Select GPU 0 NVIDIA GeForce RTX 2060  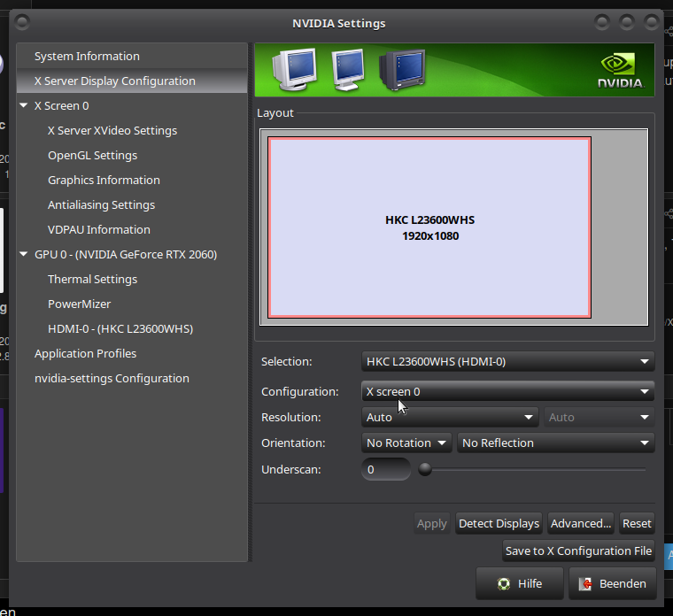(126, 254)
